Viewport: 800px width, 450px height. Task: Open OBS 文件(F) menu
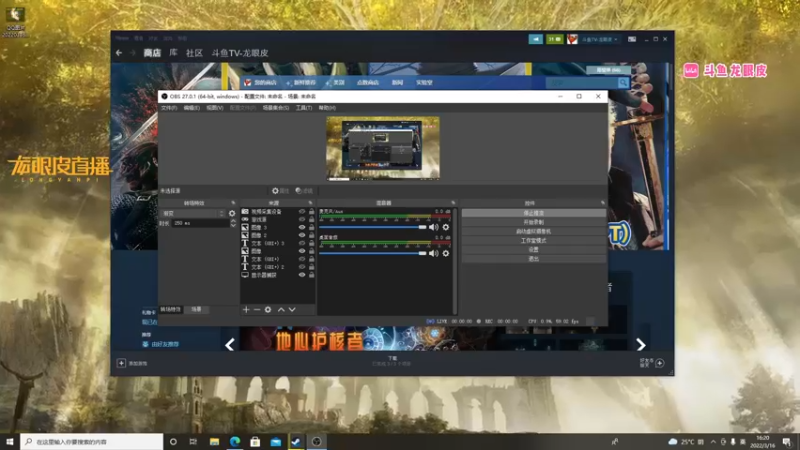click(169, 108)
